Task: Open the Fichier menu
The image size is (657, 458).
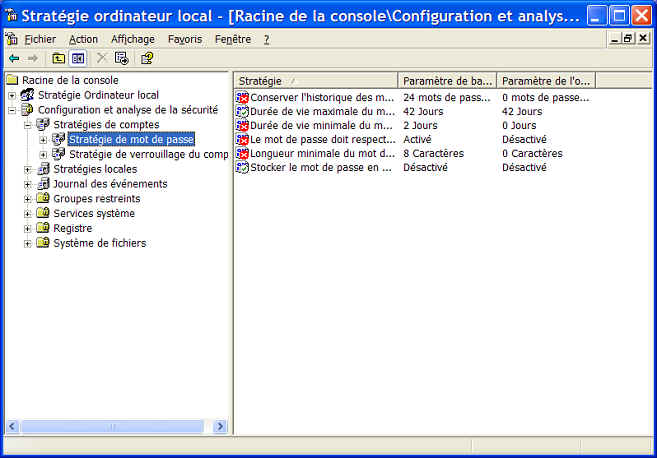Action: click(40, 39)
